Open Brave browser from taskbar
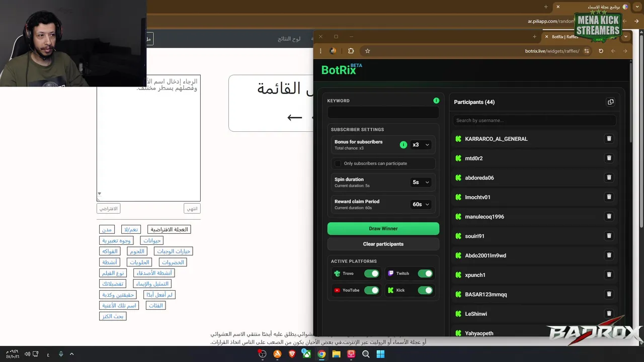644x362 pixels. [x=292, y=354]
